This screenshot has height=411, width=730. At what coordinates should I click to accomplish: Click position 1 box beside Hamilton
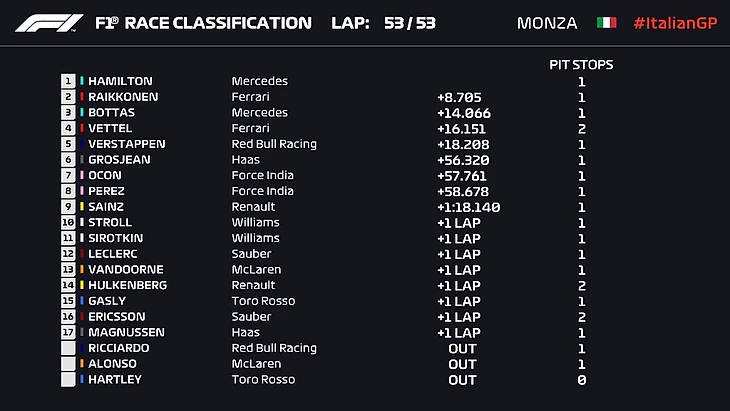point(68,81)
